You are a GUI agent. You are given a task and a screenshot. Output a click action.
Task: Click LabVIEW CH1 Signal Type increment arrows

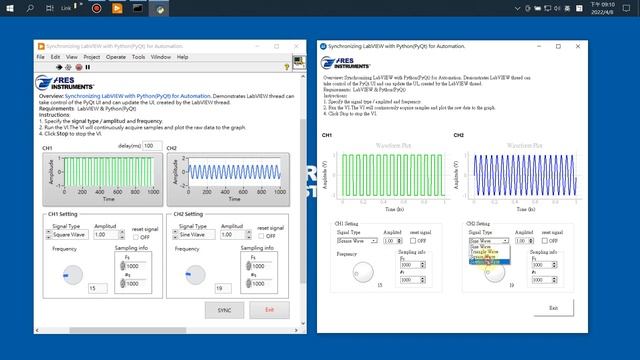(x=49, y=235)
